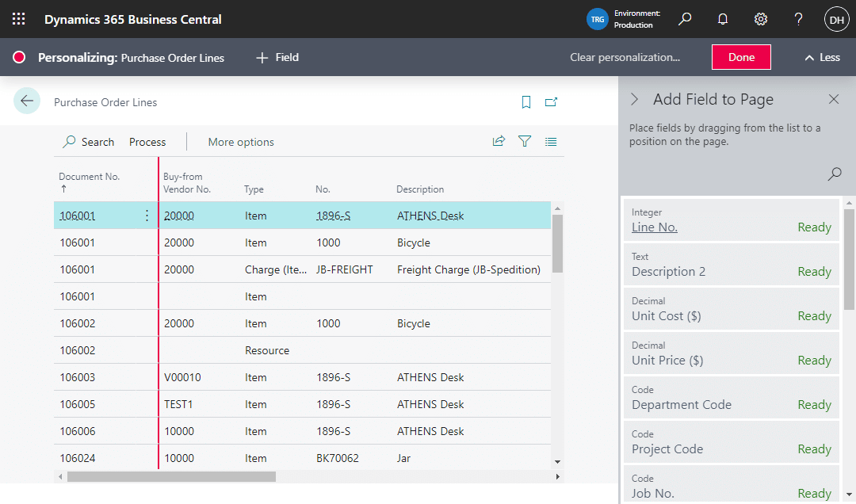Viewport: 856px width, 504px height.
Task: Go back with the arrow button
Action: point(27,101)
